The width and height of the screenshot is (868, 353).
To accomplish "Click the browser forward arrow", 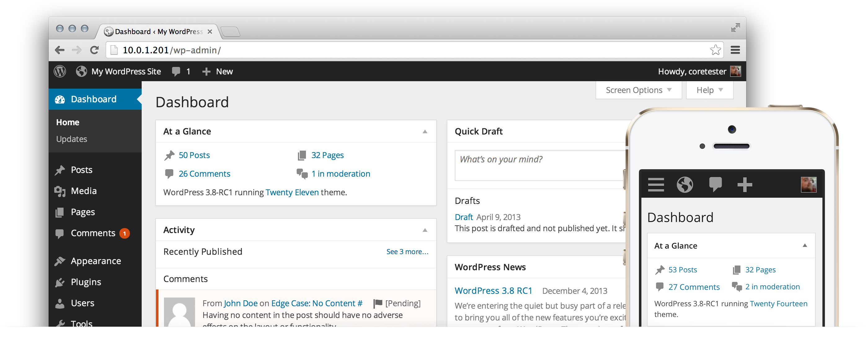I will click(77, 50).
